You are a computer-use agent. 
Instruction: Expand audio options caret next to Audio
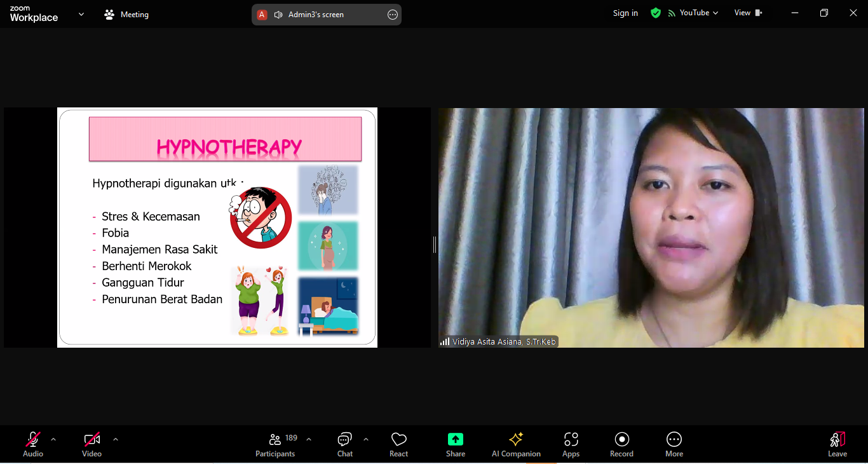pos(53,439)
